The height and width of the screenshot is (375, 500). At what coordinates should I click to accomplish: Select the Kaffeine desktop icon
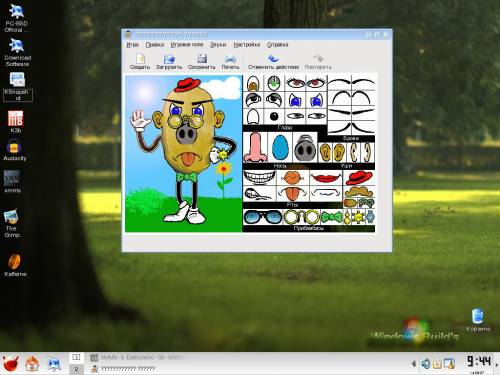(x=15, y=265)
